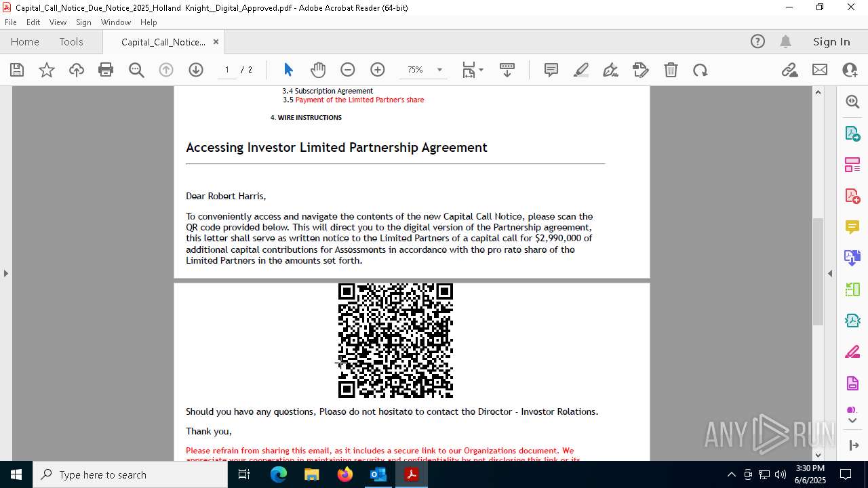This screenshot has height=488, width=868.
Task: Expand more tools chevron in right panel
Action: [x=852, y=421]
